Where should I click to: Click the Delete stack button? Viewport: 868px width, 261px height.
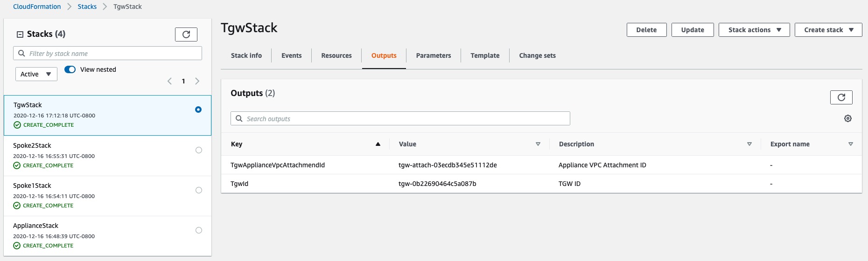click(646, 30)
